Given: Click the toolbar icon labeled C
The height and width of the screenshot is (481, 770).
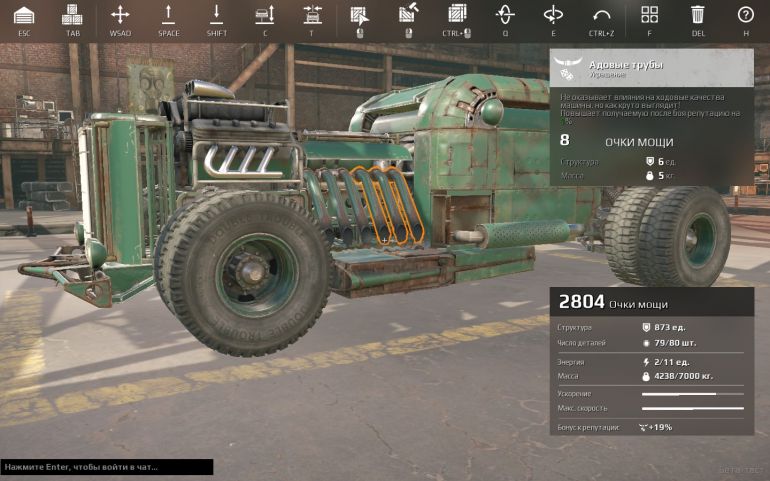Looking at the screenshot, I should (x=264, y=15).
